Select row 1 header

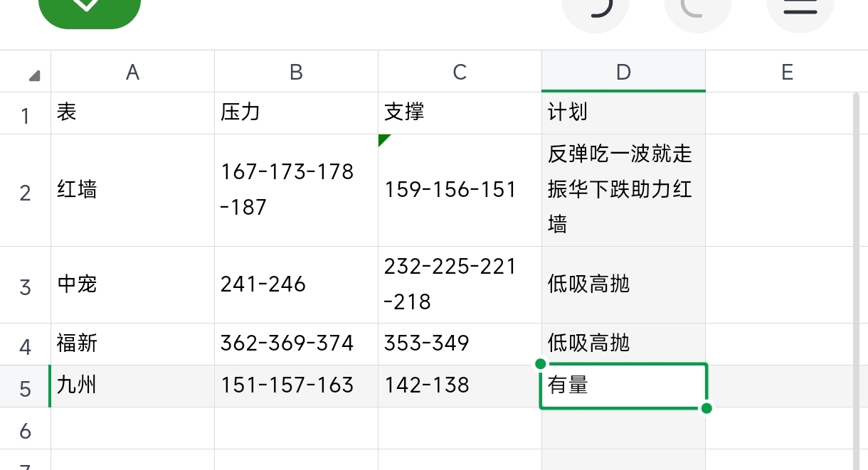[x=26, y=114]
